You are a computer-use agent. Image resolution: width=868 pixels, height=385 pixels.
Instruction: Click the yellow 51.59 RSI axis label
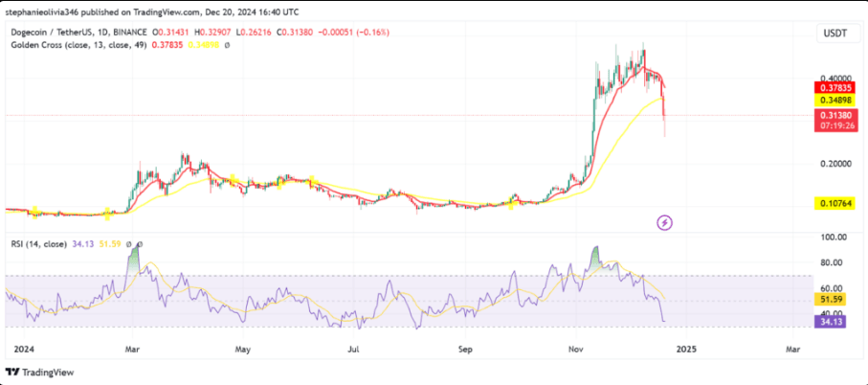[x=830, y=299]
